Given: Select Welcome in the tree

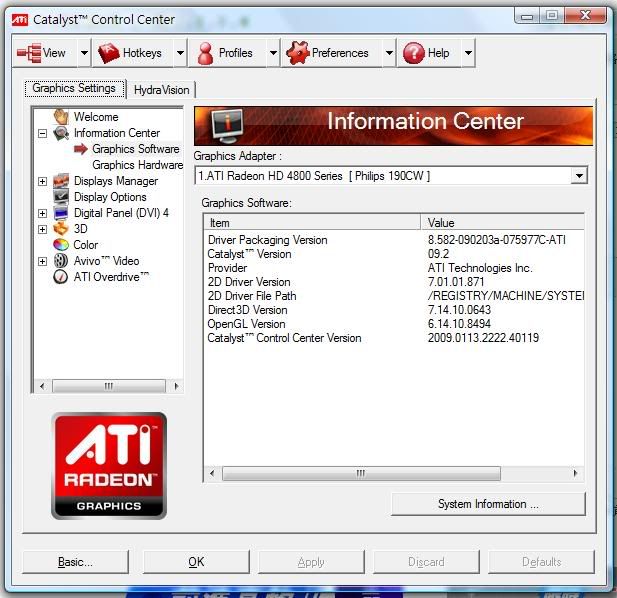Looking at the screenshot, I should [96, 117].
